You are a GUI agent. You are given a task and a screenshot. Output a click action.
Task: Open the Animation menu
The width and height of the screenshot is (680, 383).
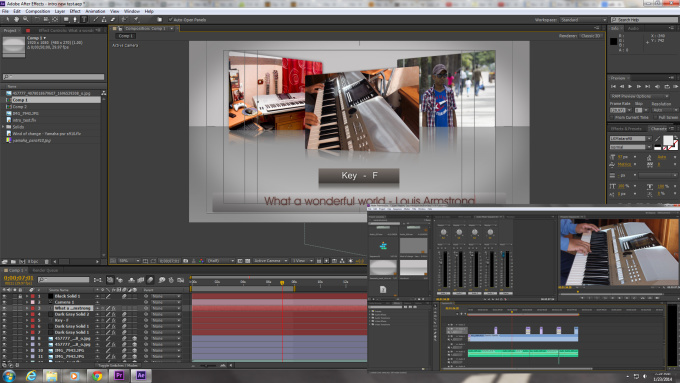95,11
